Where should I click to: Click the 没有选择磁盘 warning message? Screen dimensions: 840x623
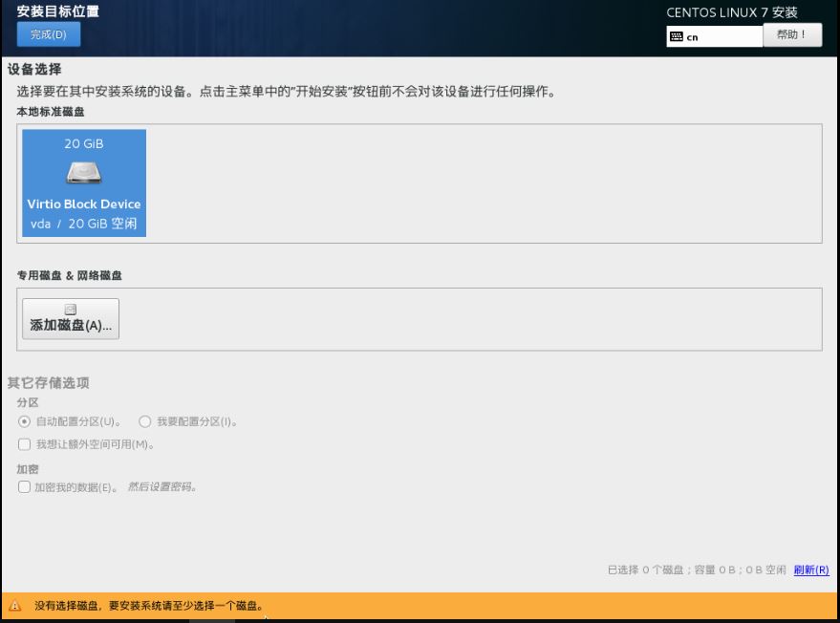149,606
